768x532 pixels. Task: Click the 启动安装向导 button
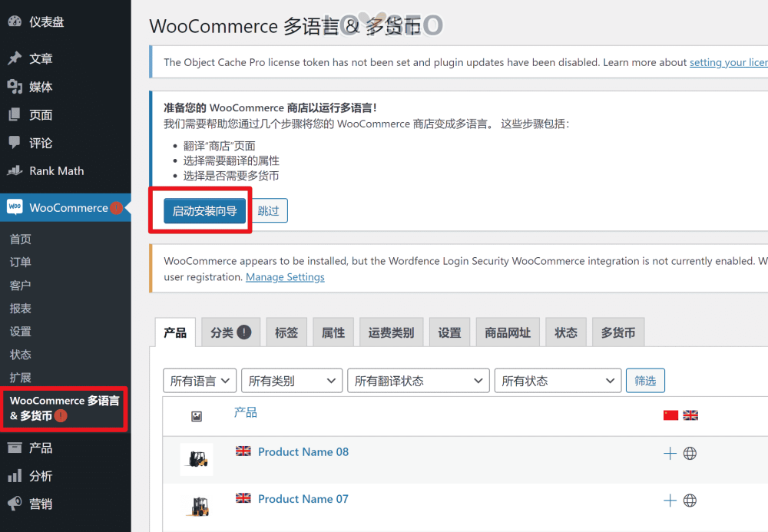tap(204, 211)
